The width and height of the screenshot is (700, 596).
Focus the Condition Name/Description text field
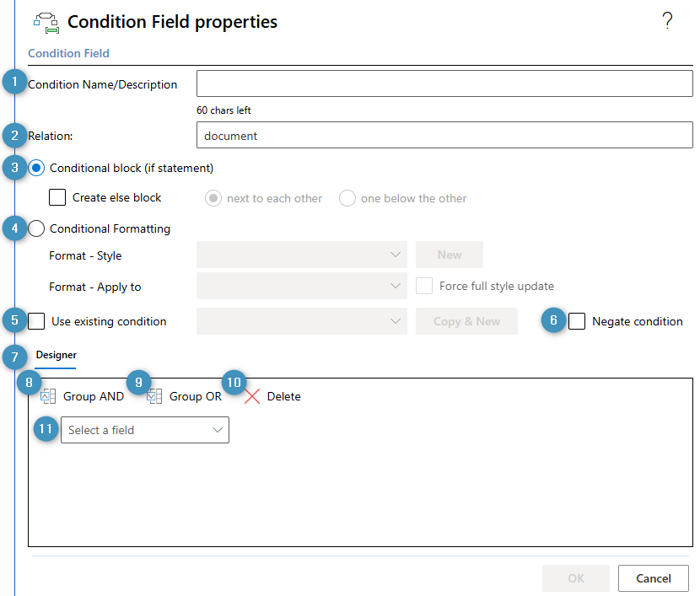pyautogui.click(x=444, y=83)
